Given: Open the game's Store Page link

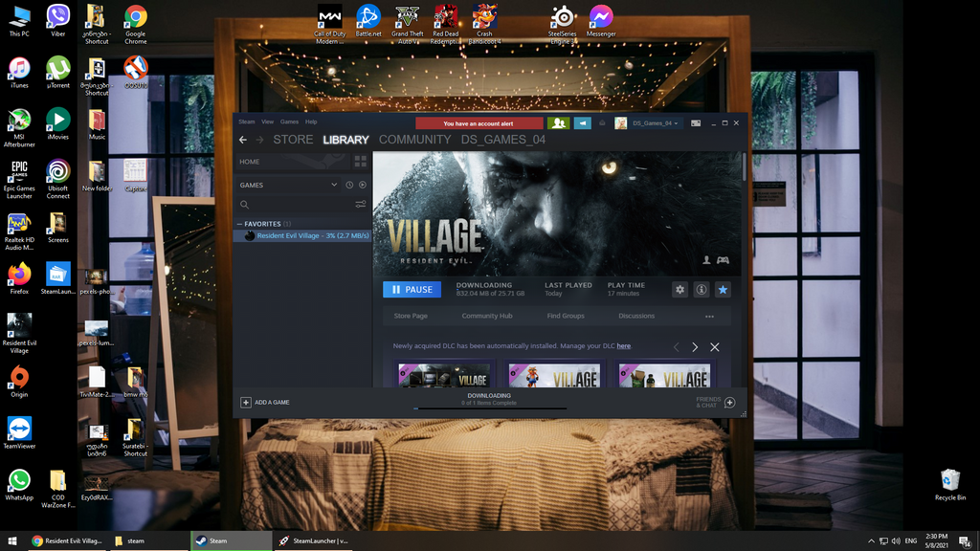Looking at the screenshot, I should coord(411,316).
